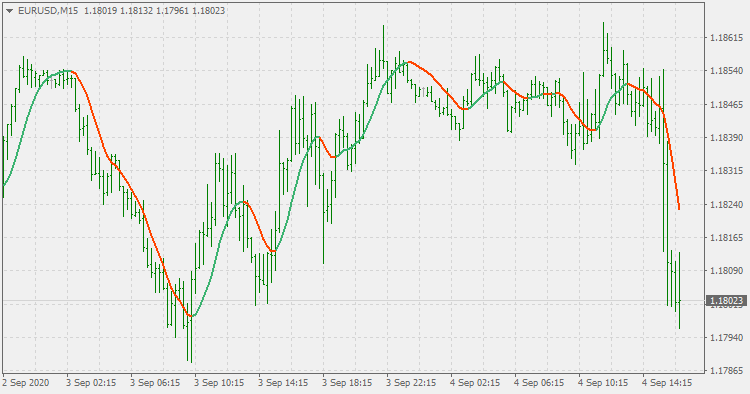Click the 1.18540 price scale value
This screenshot has width=750, height=394.
[726, 71]
